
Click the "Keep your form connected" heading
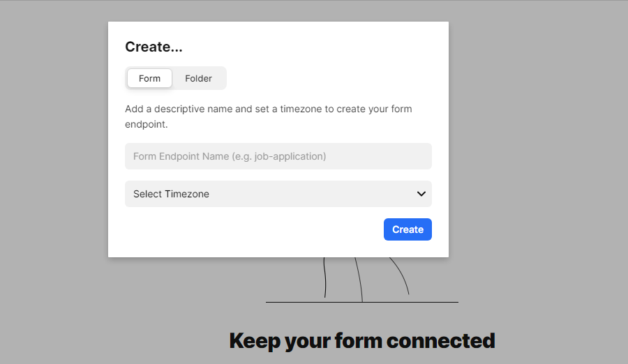point(361,341)
